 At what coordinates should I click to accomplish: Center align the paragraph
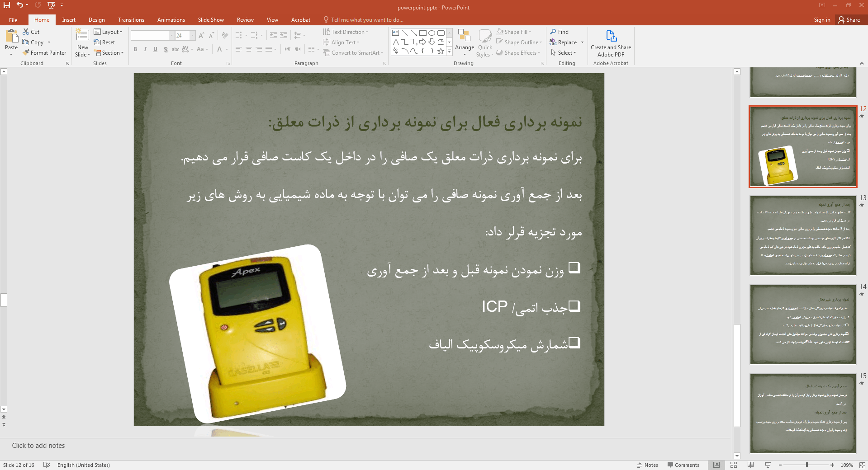coord(249,49)
